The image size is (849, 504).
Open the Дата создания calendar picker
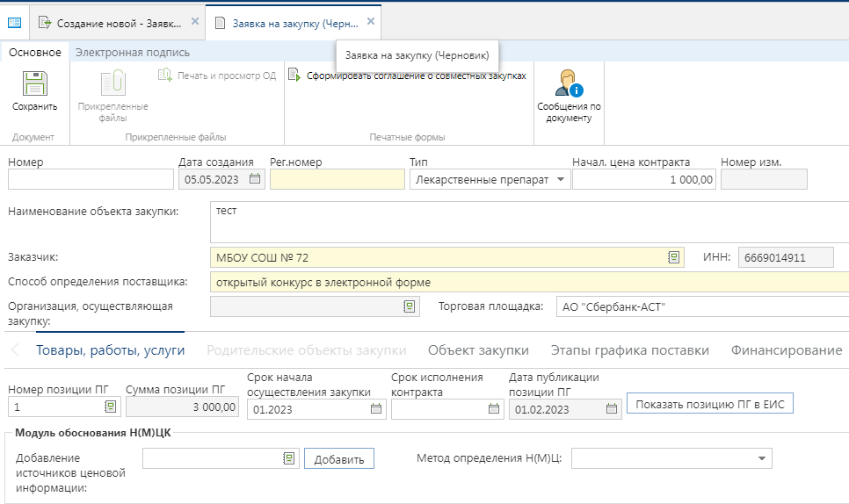(x=255, y=179)
